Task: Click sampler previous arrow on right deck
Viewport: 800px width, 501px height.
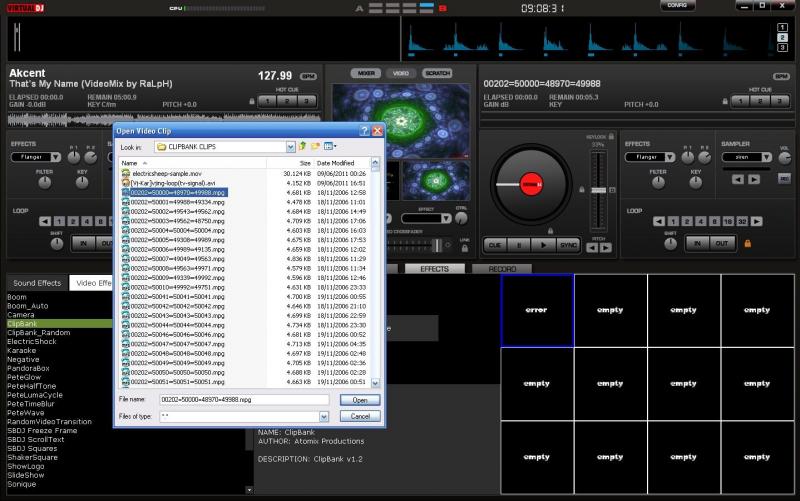Action: pyautogui.click(x=738, y=180)
